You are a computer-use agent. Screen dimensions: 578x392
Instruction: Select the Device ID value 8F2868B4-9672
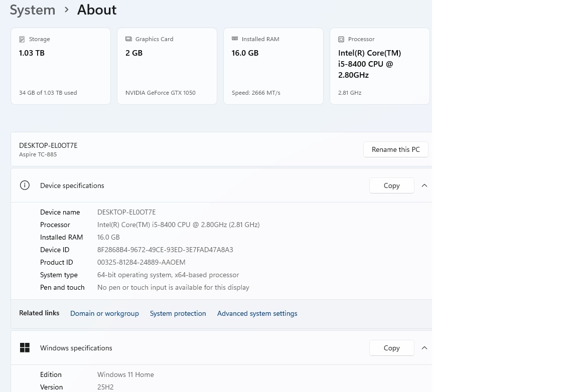click(165, 250)
